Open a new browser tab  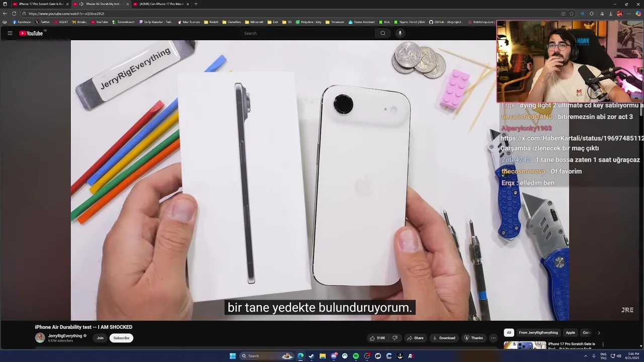tap(196, 4)
